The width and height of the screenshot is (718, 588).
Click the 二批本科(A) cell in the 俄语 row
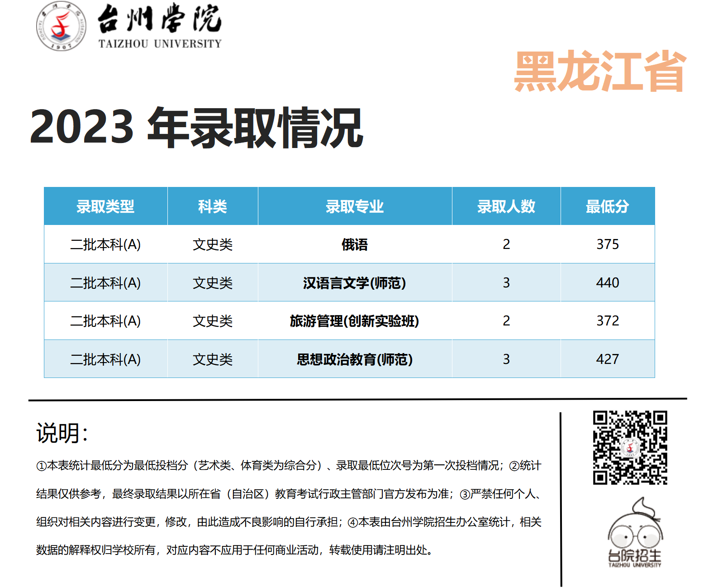point(105,244)
